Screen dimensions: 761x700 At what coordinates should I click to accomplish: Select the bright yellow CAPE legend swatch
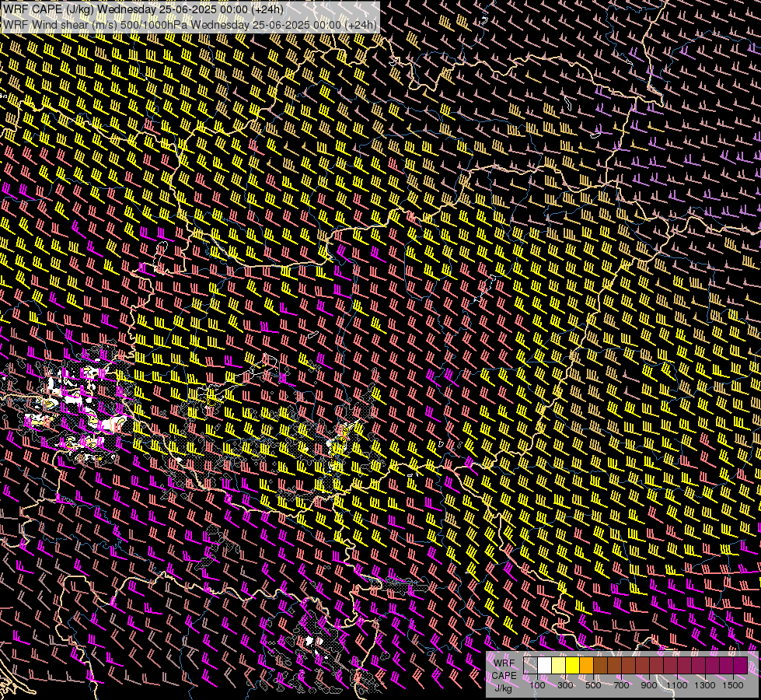point(573,666)
